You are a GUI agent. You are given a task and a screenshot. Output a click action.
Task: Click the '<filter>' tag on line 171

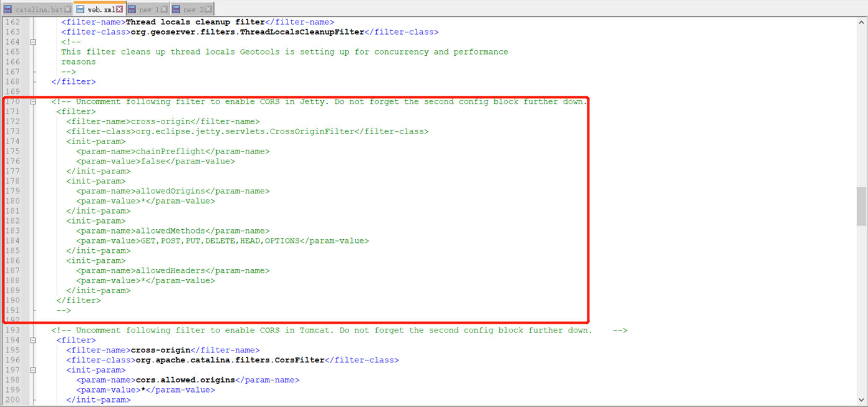pyautogui.click(x=76, y=112)
